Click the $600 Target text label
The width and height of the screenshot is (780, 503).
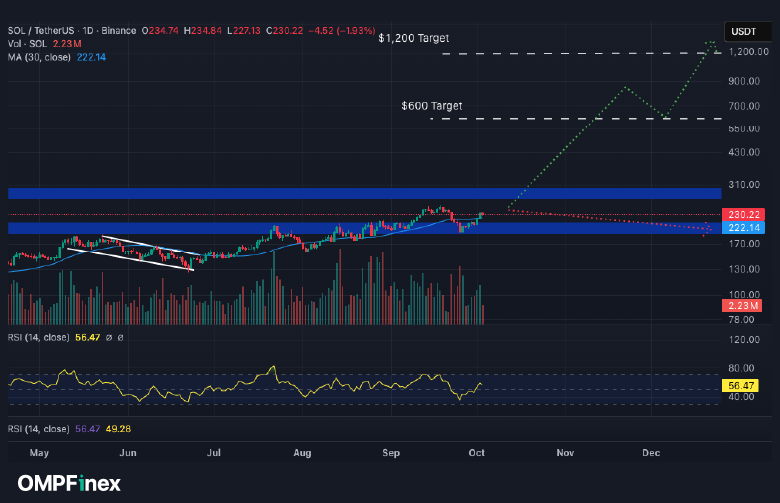(431, 105)
